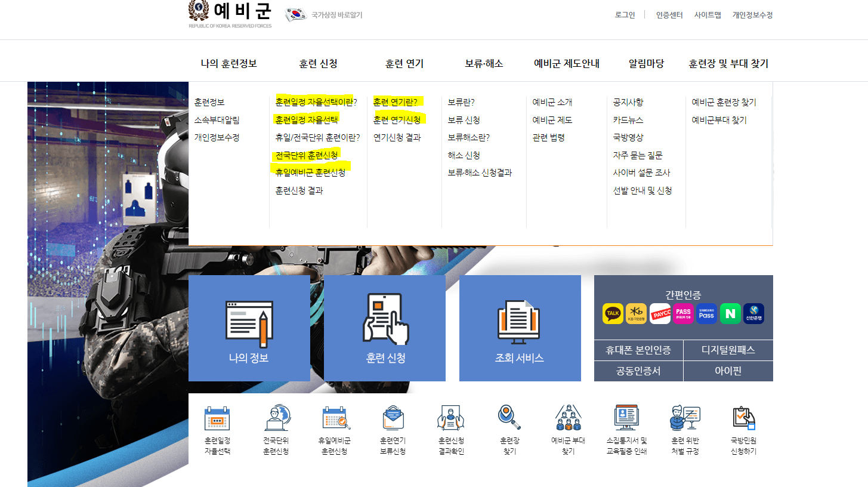Open 훈련 신청 main menu

pyautogui.click(x=319, y=63)
